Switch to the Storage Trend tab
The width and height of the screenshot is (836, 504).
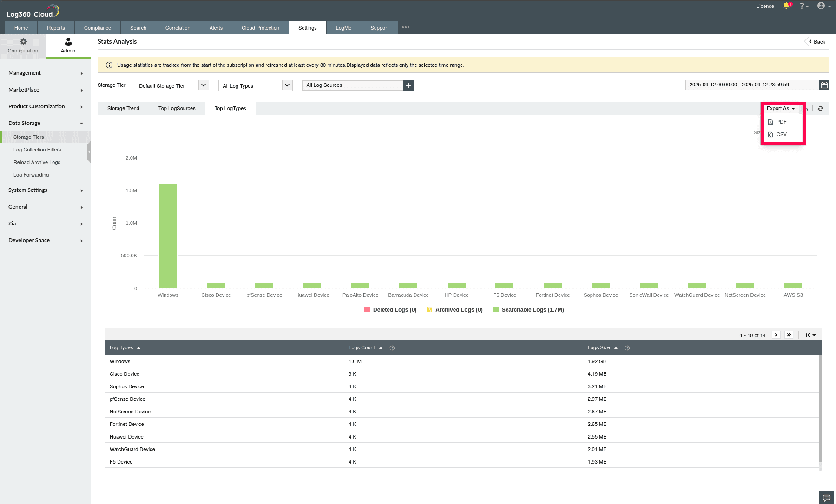123,109
